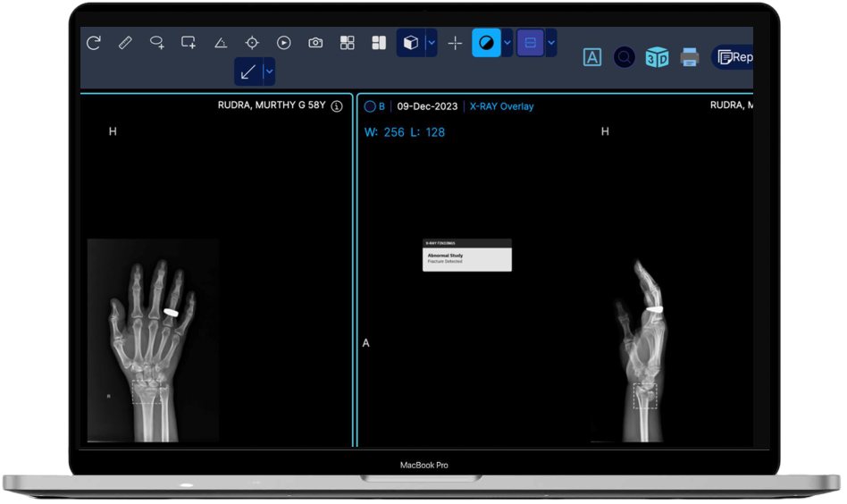Click the fracture box on lateral X-ray
The height and width of the screenshot is (504, 847).
tap(644, 396)
